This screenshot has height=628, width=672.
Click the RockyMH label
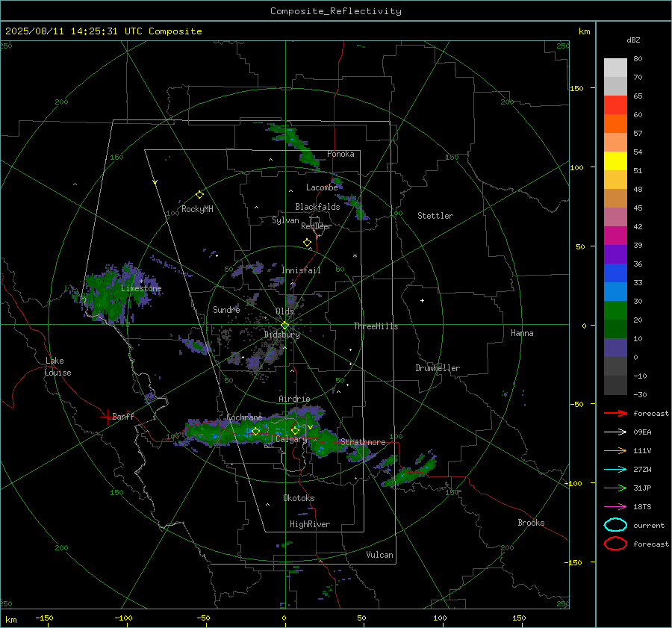[197, 209]
